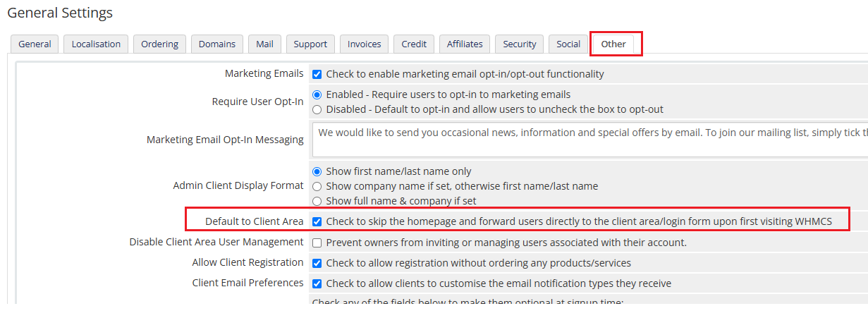Open the Ordering tab
Image resolution: width=868 pixels, height=318 pixels.
click(x=159, y=44)
